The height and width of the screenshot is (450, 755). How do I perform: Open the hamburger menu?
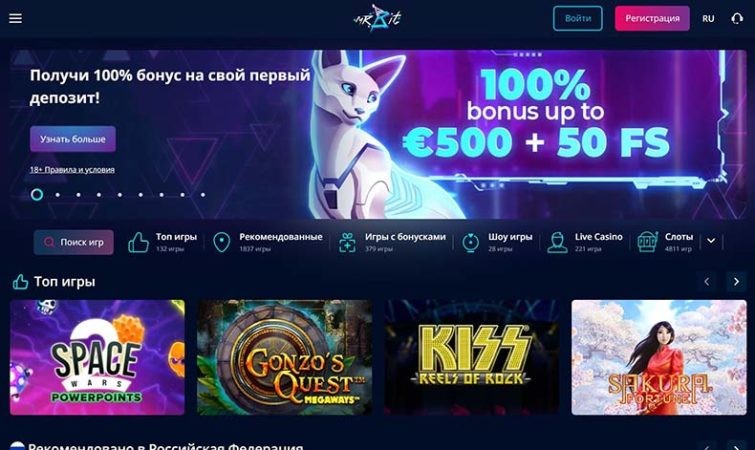pyautogui.click(x=15, y=18)
